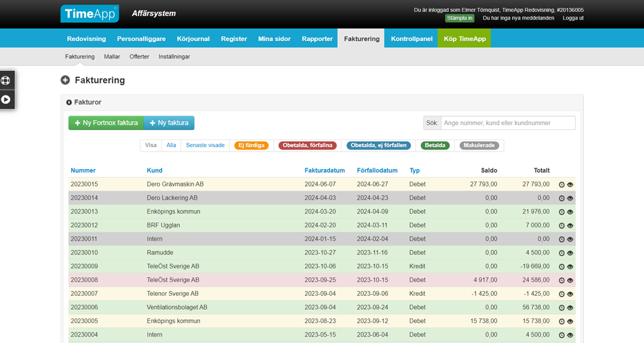Screen dimensions: 644x343
Task: Filter by red Obetalda, förfallna tag
Action: 308,146
